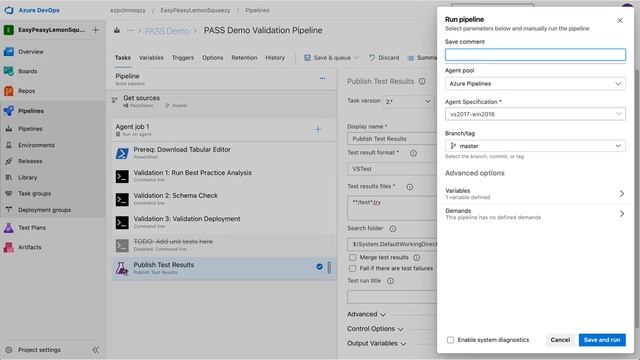Expand the Variables advanced option

coord(535,193)
